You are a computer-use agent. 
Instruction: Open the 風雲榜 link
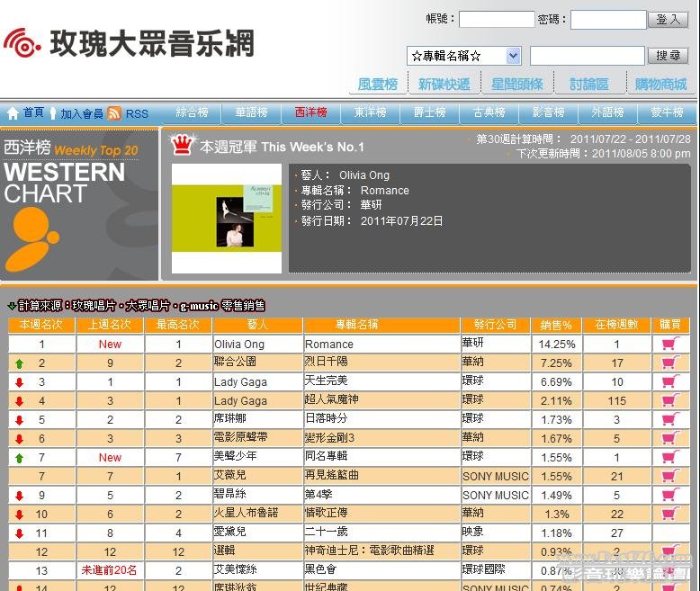coord(378,84)
